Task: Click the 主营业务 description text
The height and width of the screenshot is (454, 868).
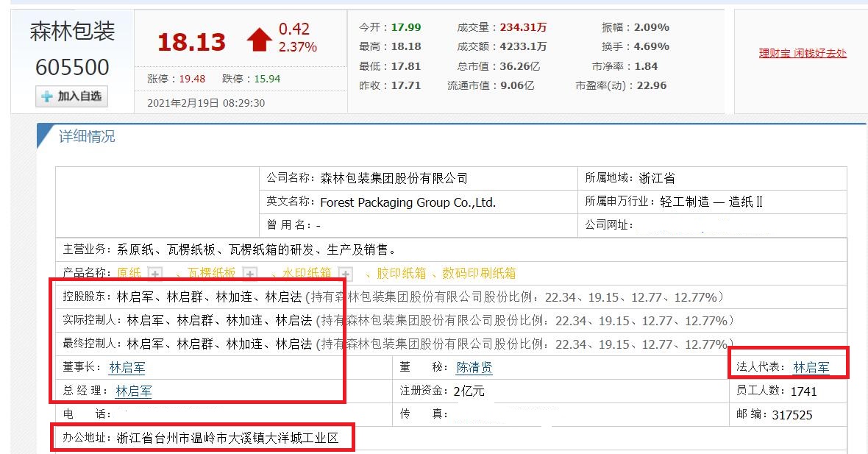Action: coord(257,249)
